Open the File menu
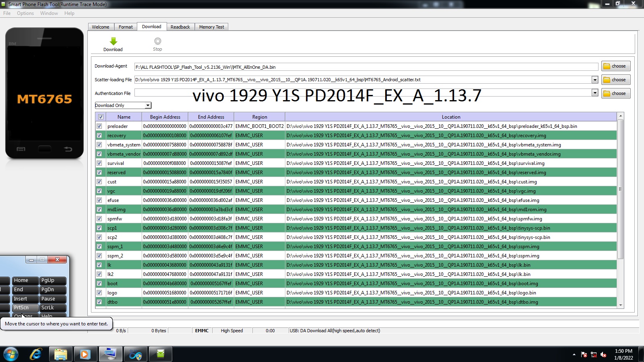Viewport: 644px width, 362px height. 7,13
